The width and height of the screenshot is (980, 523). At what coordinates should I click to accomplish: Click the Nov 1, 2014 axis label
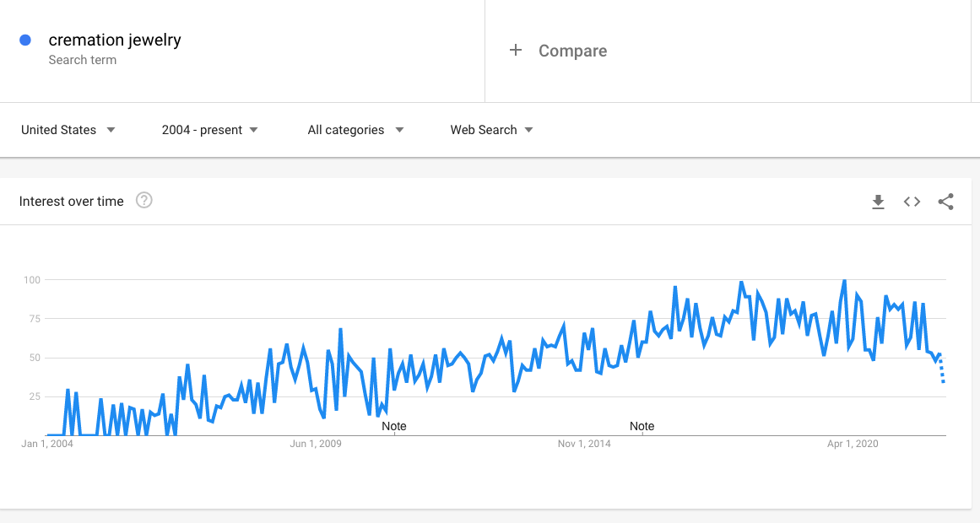[584, 444]
